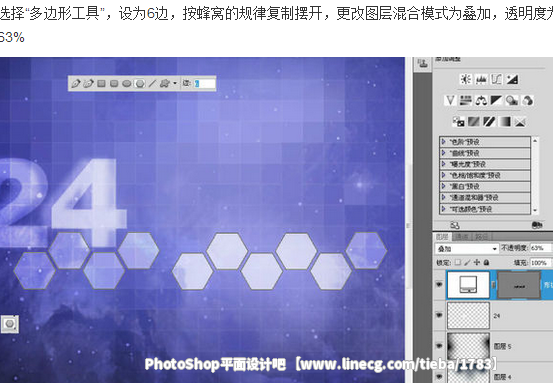Screen dimensions: 553x383
Task: Switch to the 图层 (Layers) tab
Action: (443, 237)
